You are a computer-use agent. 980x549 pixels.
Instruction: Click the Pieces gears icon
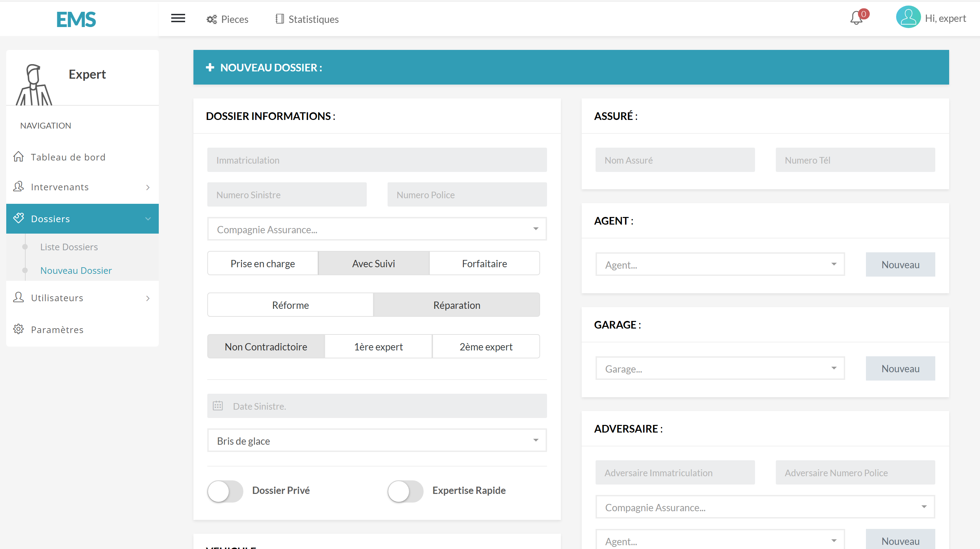211,19
